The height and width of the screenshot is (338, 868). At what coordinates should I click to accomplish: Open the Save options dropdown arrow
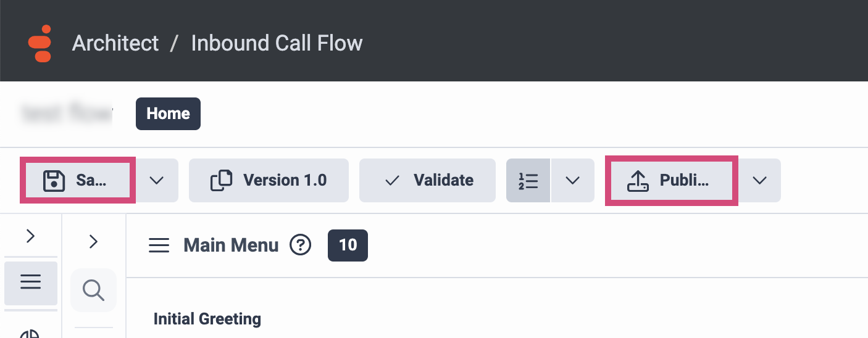pyautogui.click(x=157, y=180)
